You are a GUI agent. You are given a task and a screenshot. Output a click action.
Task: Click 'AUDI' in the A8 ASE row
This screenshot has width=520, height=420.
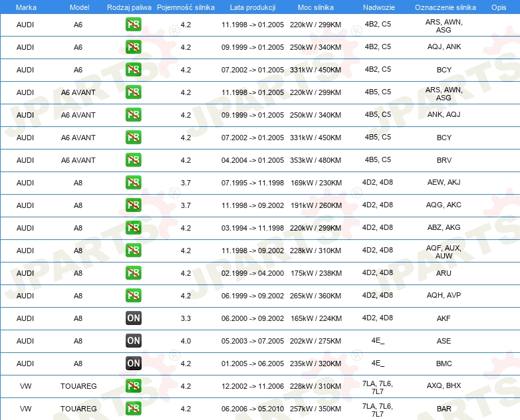25,341
